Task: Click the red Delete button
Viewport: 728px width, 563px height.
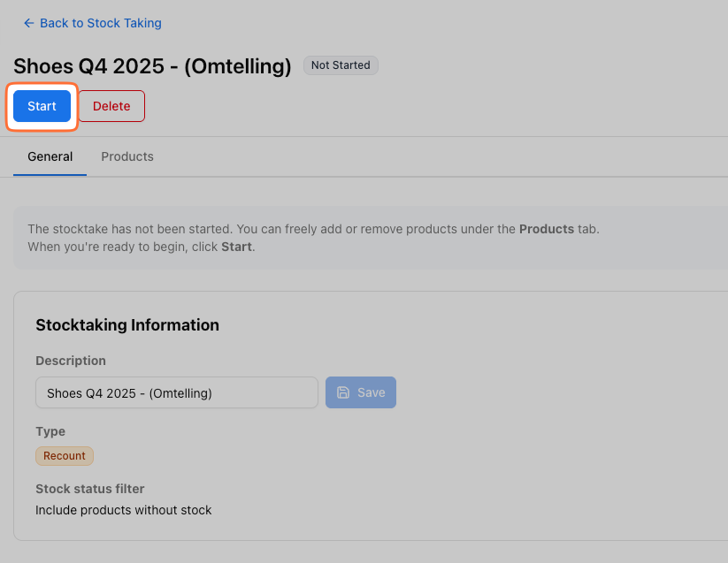Action: [111, 106]
